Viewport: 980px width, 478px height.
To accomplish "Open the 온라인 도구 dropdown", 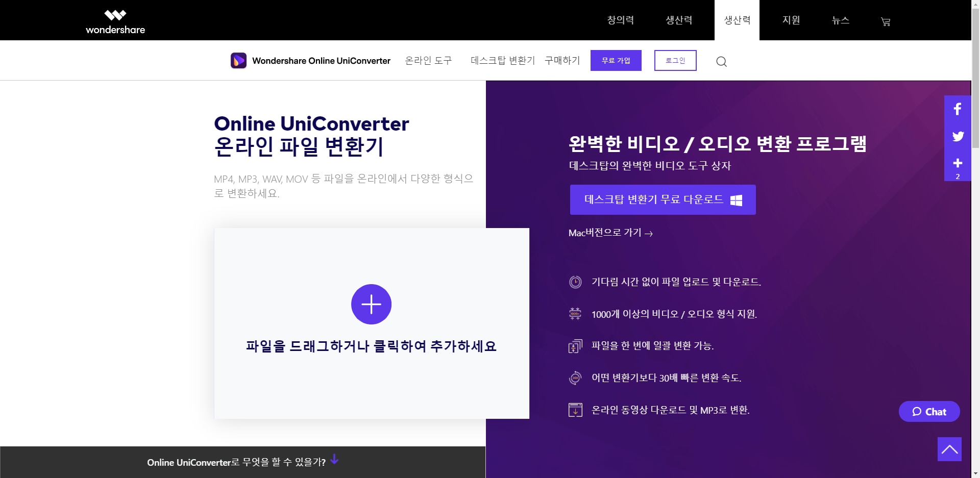I will click(428, 60).
